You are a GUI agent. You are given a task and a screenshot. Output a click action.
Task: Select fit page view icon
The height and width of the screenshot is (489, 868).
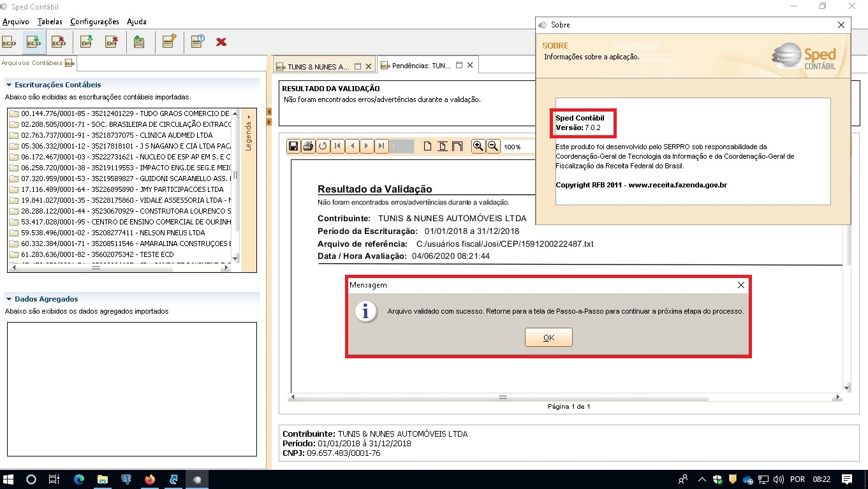coord(443,147)
